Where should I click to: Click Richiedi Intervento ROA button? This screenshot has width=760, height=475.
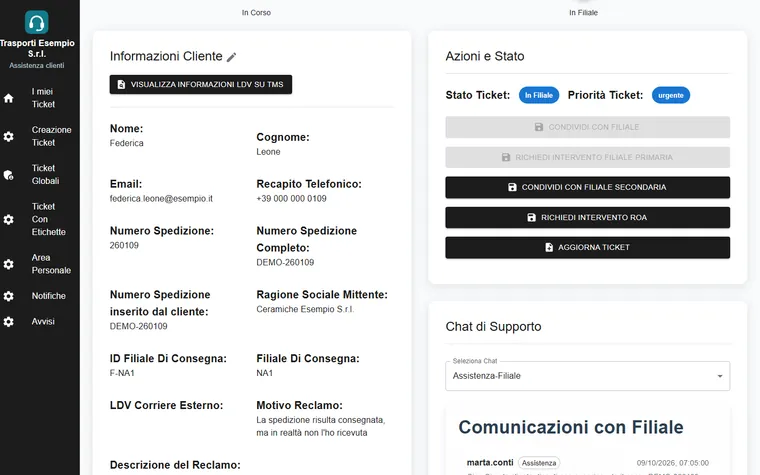[x=587, y=218]
